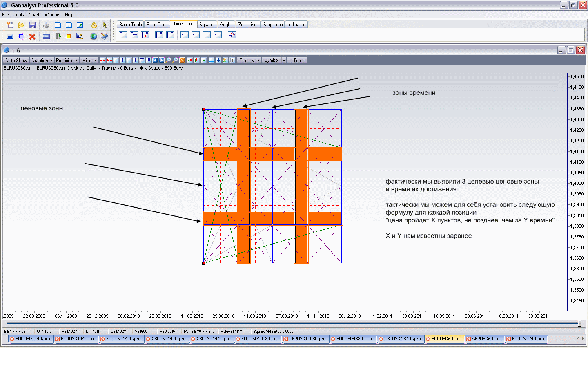Click the padlock lock icon

[x=94, y=25]
